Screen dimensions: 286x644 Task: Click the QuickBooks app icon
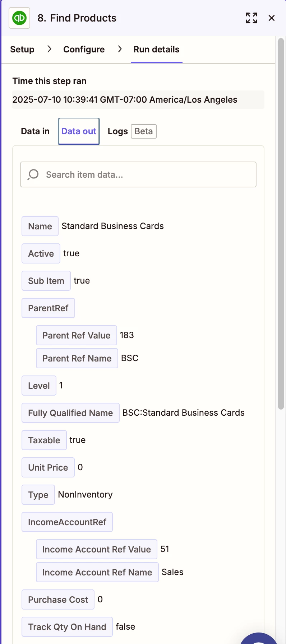19,18
